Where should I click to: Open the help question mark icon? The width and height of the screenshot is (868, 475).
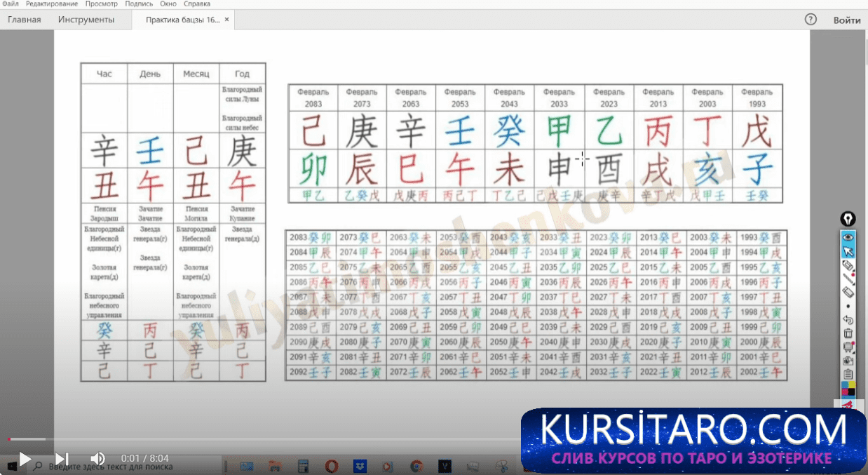811,20
